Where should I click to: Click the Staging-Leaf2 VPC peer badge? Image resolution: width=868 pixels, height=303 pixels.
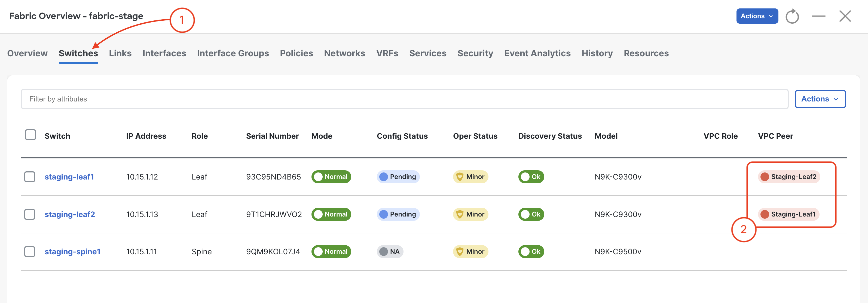coord(788,177)
